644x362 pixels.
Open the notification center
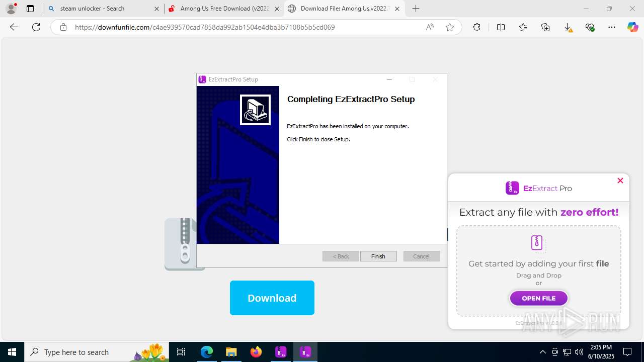tap(627, 352)
